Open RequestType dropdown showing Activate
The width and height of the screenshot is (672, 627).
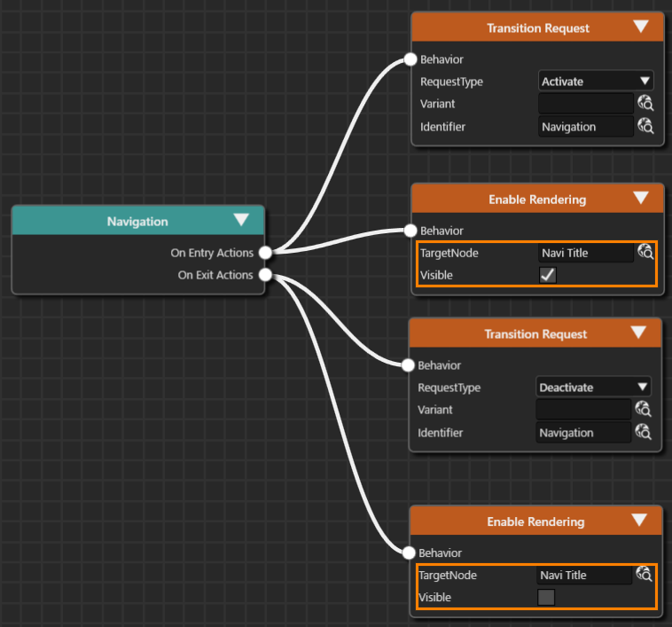596,81
